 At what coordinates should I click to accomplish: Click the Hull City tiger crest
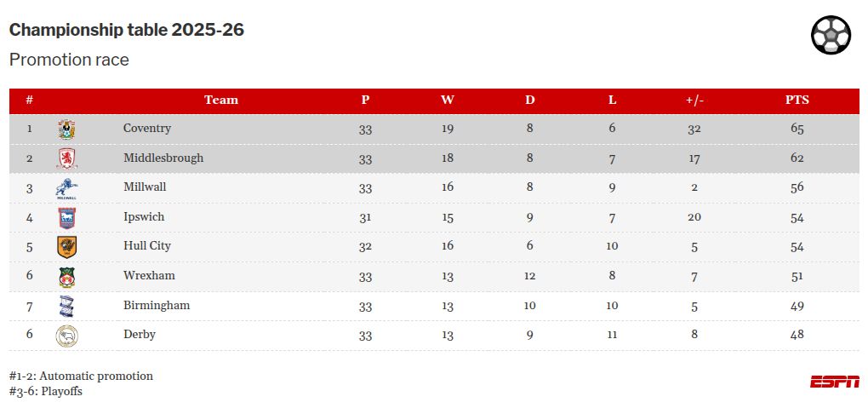(66, 247)
